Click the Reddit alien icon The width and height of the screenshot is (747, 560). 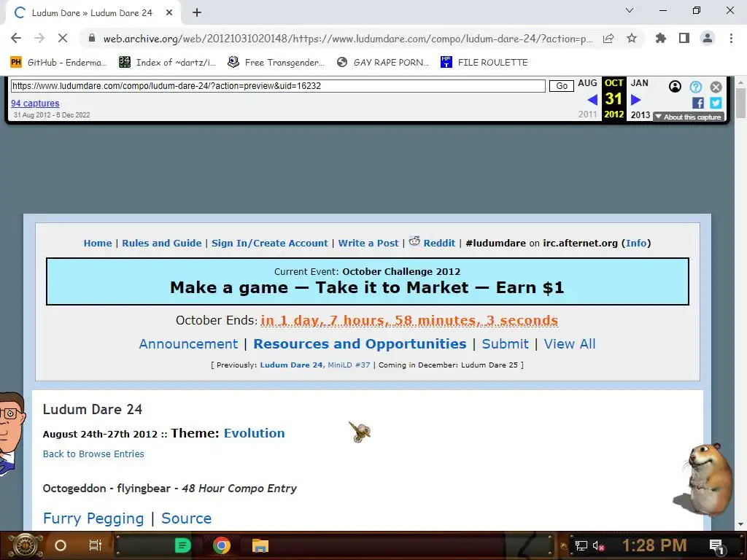tap(414, 241)
